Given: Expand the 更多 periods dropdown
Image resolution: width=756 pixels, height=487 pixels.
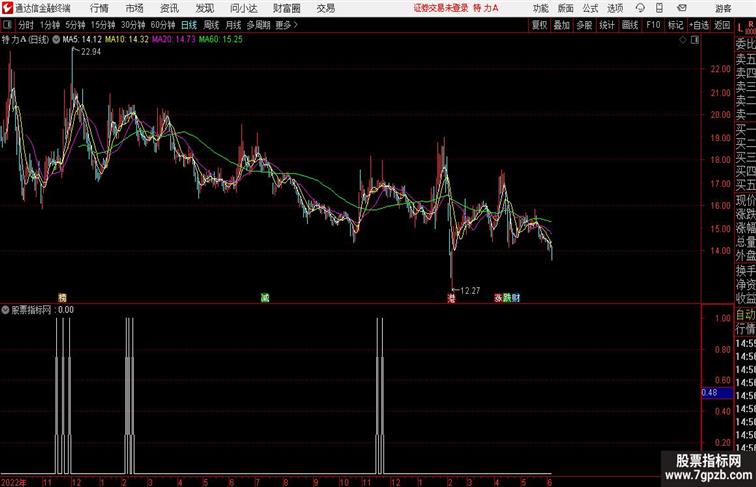Looking at the screenshot, I should (x=286, y=25).
